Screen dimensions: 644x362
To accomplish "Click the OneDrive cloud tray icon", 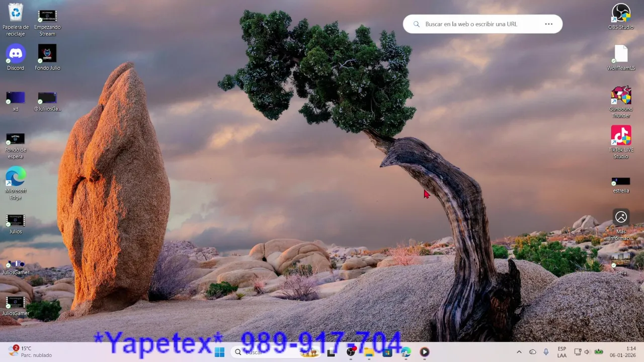I will click(x=533, y=352).
